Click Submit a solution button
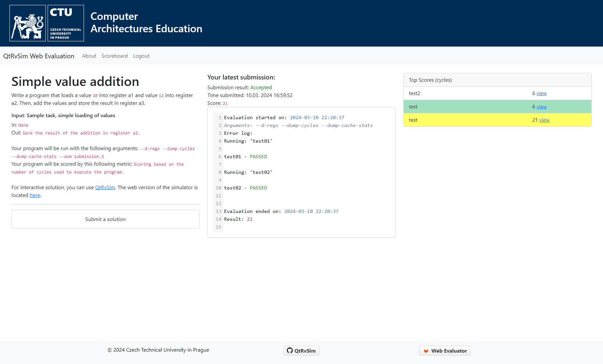 105,219
